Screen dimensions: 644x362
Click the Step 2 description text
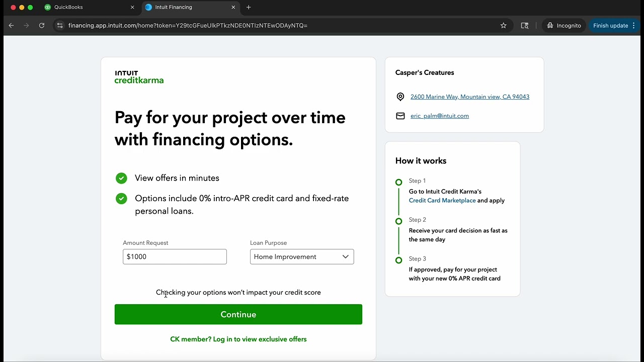click(458, 235)
